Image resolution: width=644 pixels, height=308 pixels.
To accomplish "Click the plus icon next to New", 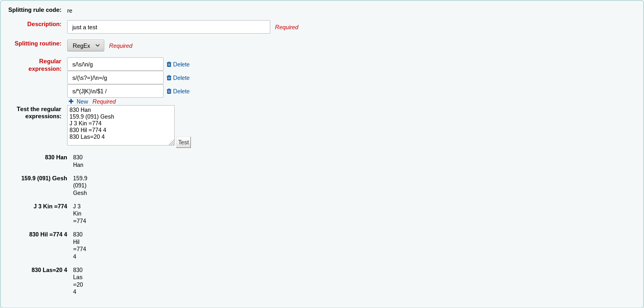I will coord(71,102).
